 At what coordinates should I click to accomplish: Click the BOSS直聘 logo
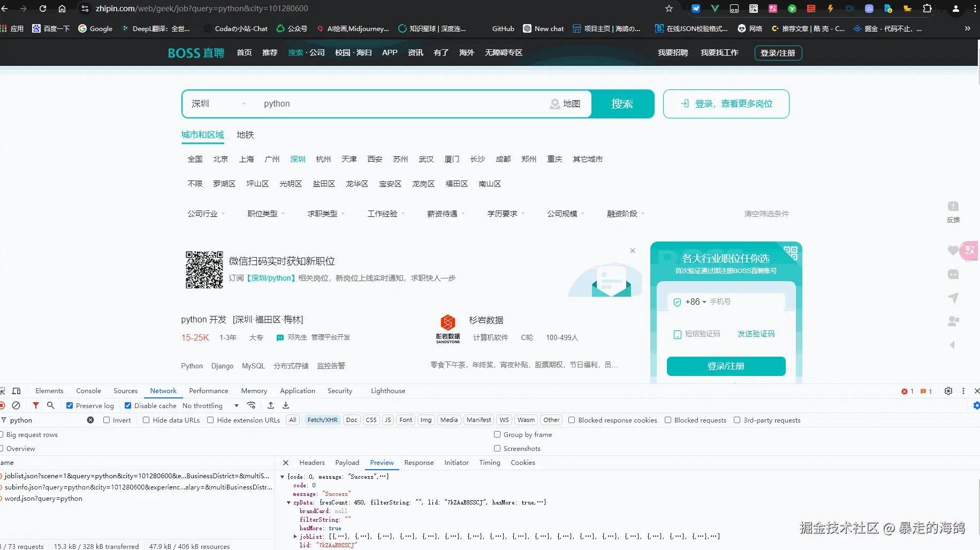pos(196,52)
